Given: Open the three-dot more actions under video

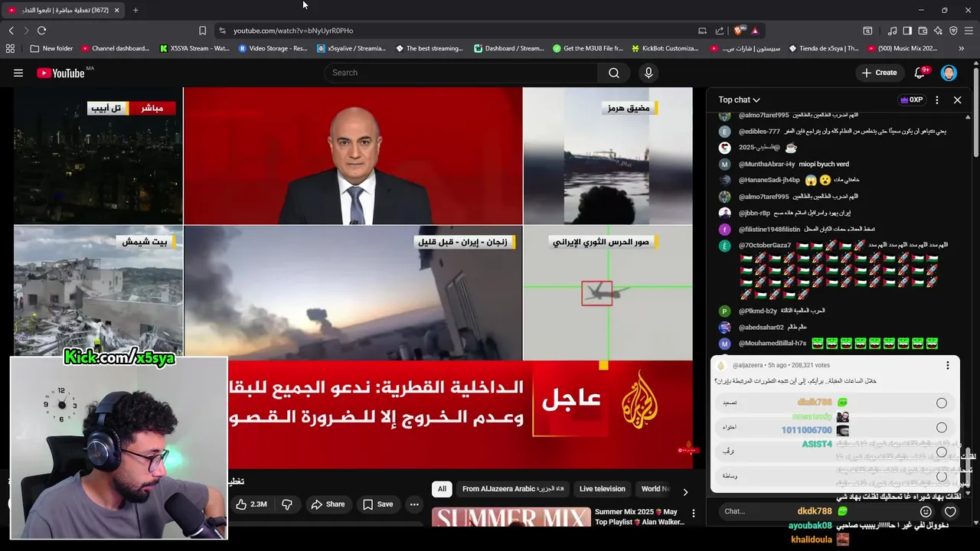Looking at the screenshot, I should [414, 504].
